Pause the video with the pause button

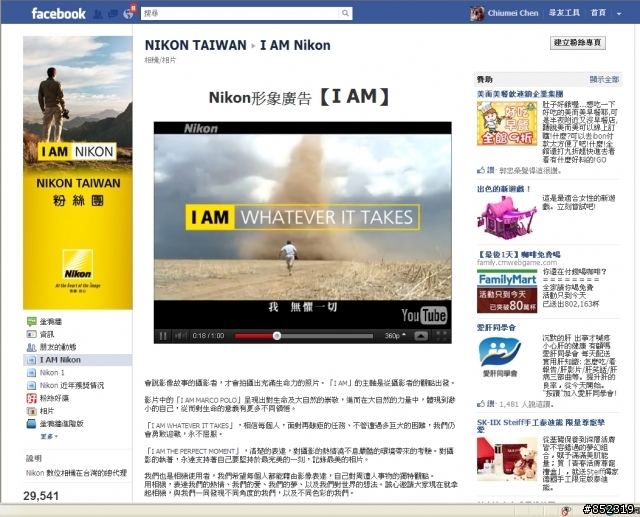coord(163,336)
